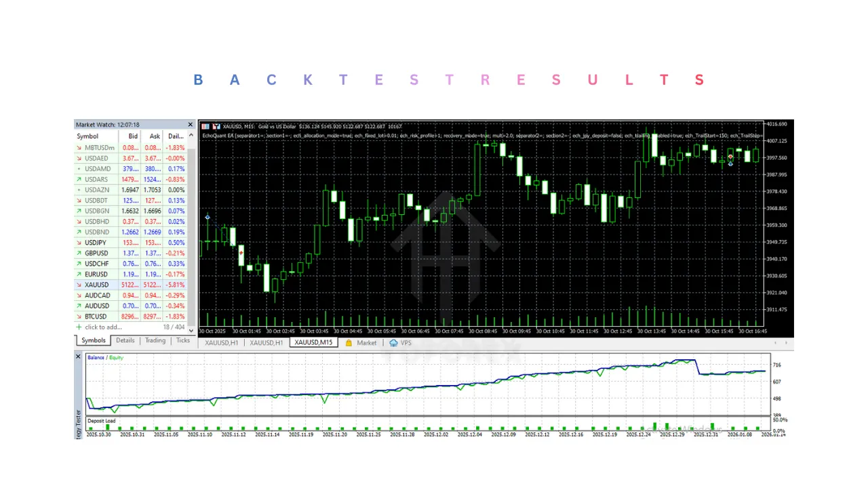The height and width of the screenshot is (488, 868).
Task: Select the USDJPY symbol row
Action: coord(131,243)
